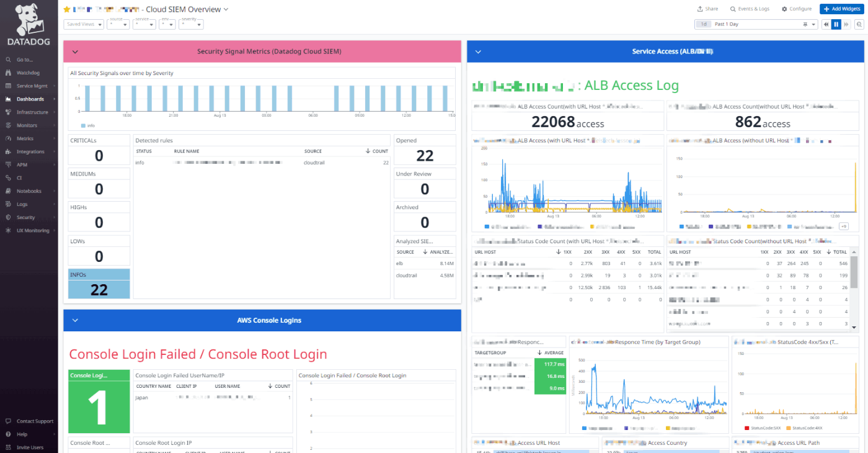868x453 pixels.
Task: Open the dashboard title dropdown chevron
Action: (226, 9)
